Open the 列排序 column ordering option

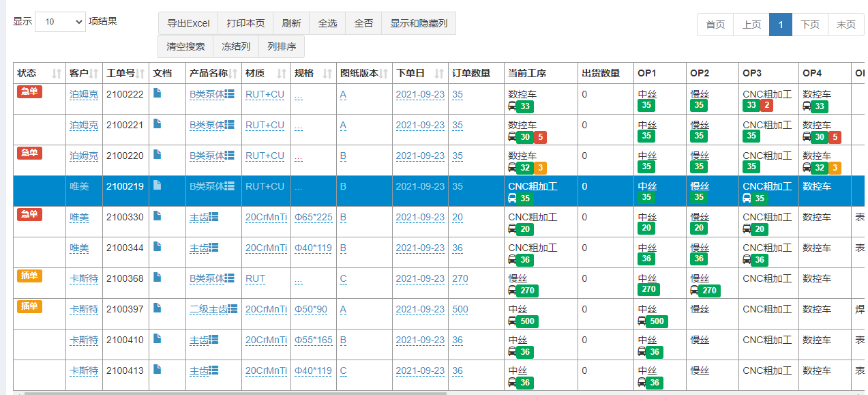(282, 46)
